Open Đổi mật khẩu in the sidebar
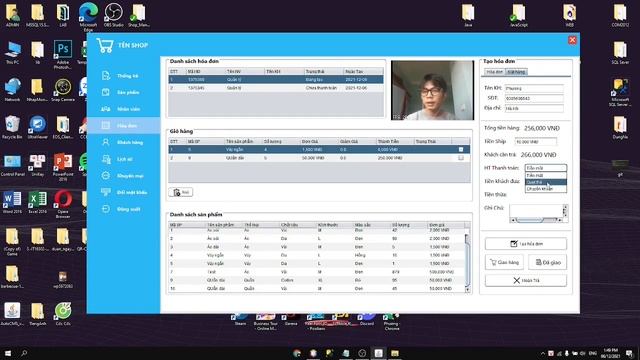The image size is (640, 360). point(123,192)
